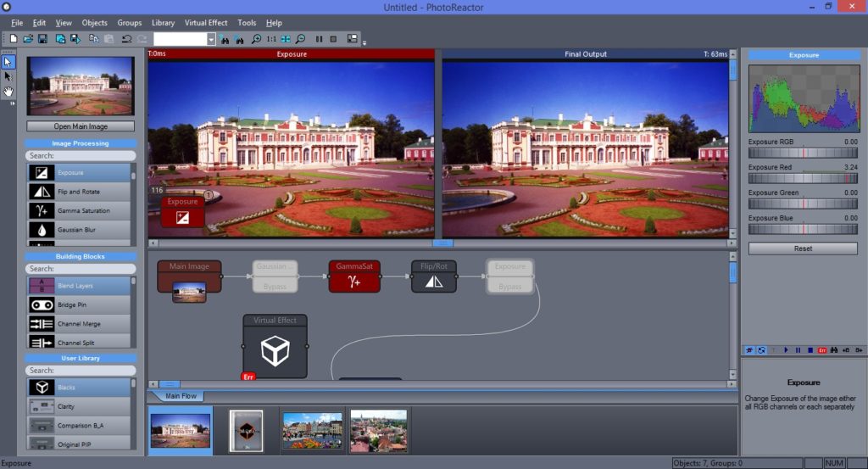868x469 pixels.
Task: Click the play icon in properties toolbar
Action: [x=786, y=350]
